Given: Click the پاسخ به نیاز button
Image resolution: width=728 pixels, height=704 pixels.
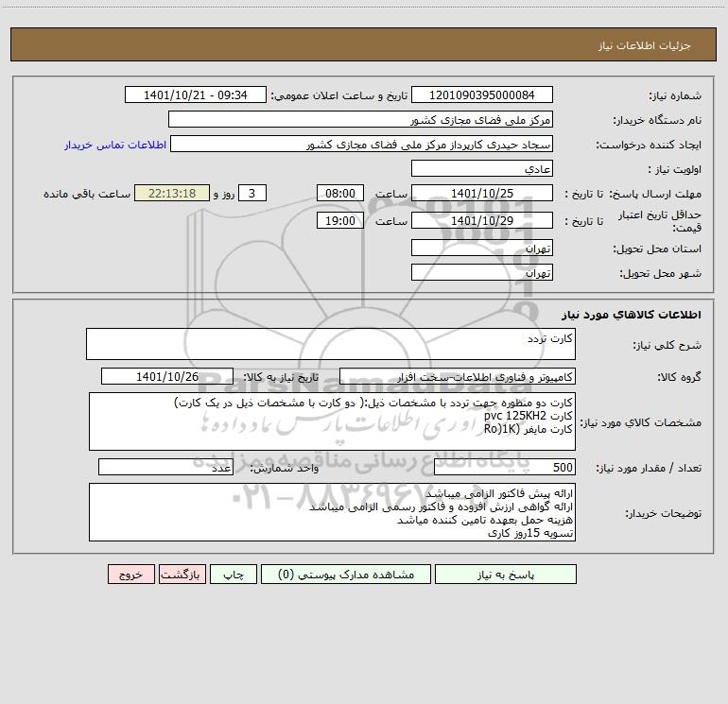Looking at the screenshot, I should [x=505, y=575].
